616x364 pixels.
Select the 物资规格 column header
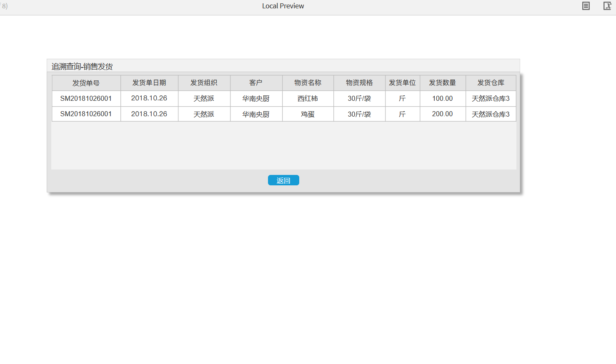pyautogui.click(x=360, y=83)
